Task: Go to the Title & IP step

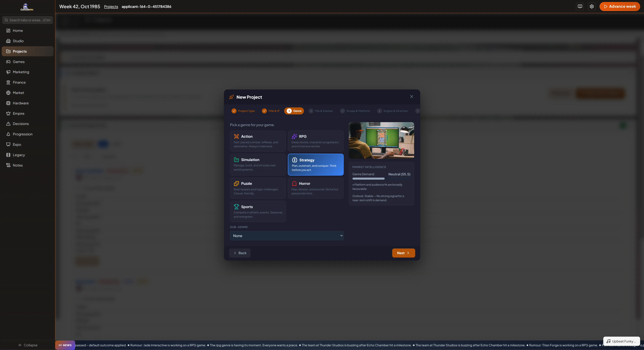Action: (x=271, y=111)
